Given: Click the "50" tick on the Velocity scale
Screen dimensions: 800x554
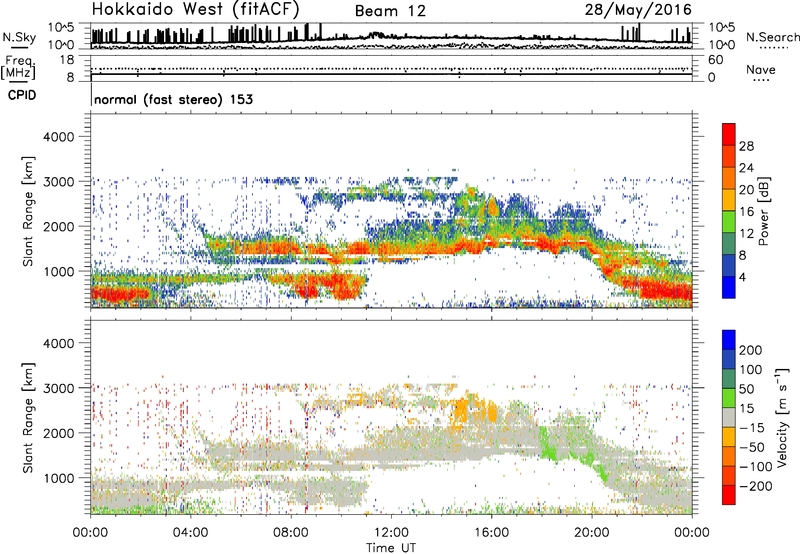Looking at the screenshot, I should [x=746, y=389].
